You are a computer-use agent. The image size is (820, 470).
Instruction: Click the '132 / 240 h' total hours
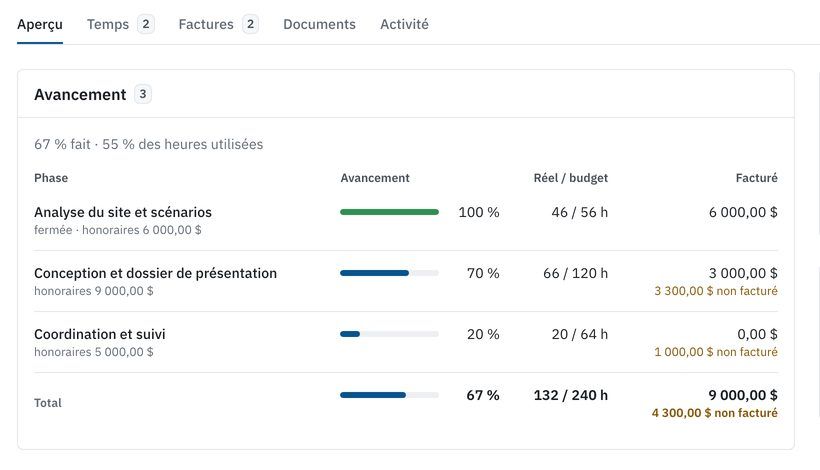(x=571, y=395)
